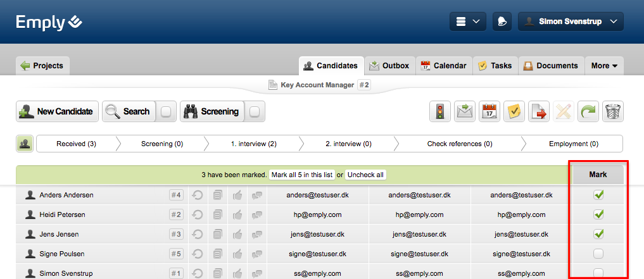Open the calendar icon showing 17
This screenshot has height=279, width=644.
pyautogui.click(x=489, y=112)
